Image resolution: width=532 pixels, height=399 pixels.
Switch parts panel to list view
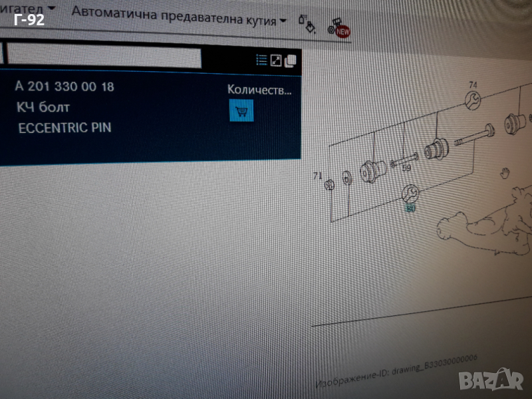[262, 60]
